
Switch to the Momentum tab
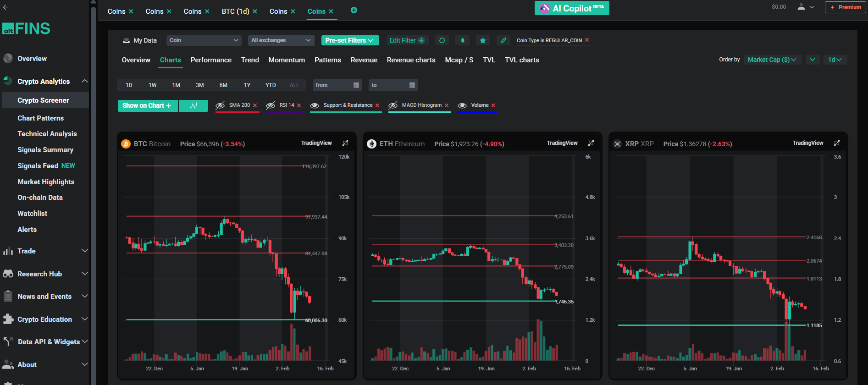[287, 60]
